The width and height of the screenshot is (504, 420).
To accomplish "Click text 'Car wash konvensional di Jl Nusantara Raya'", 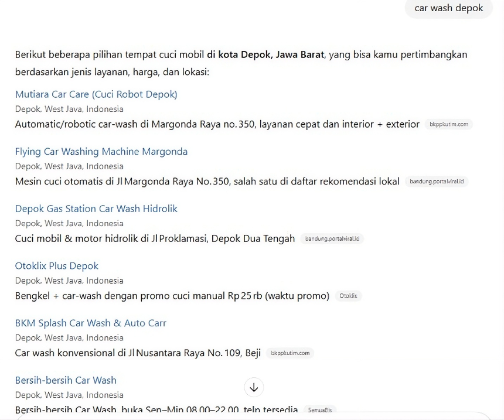I will tap(110, 353).
